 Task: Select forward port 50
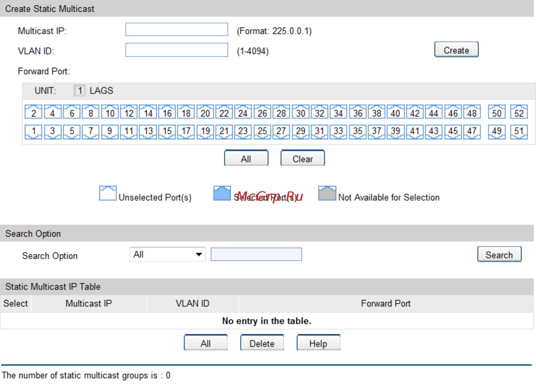click(x=497, y=112)
